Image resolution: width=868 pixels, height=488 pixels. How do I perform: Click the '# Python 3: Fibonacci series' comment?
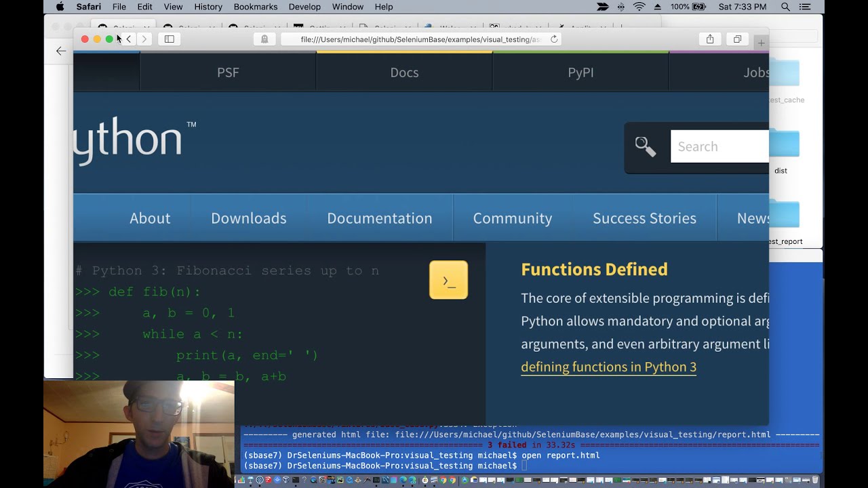(x=227, y=271)
